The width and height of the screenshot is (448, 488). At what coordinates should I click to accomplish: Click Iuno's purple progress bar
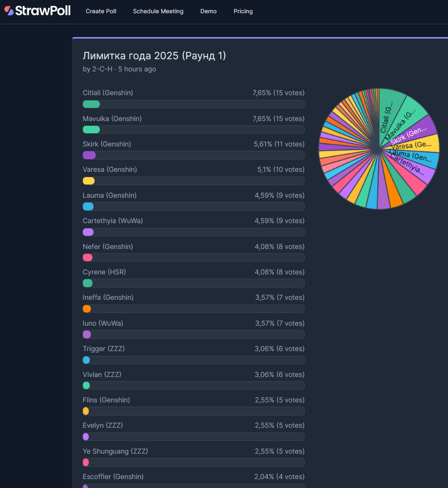[x=87, y=335]
